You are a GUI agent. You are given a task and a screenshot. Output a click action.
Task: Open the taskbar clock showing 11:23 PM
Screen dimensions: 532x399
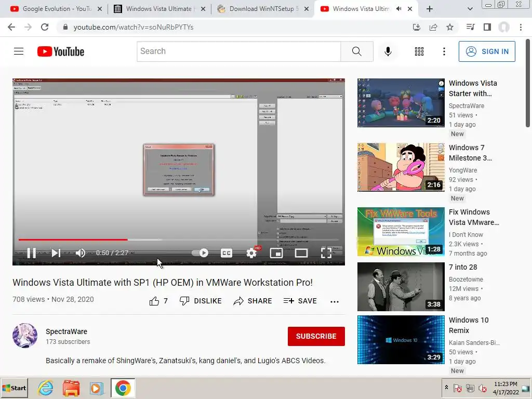click(x=506, y=388)
